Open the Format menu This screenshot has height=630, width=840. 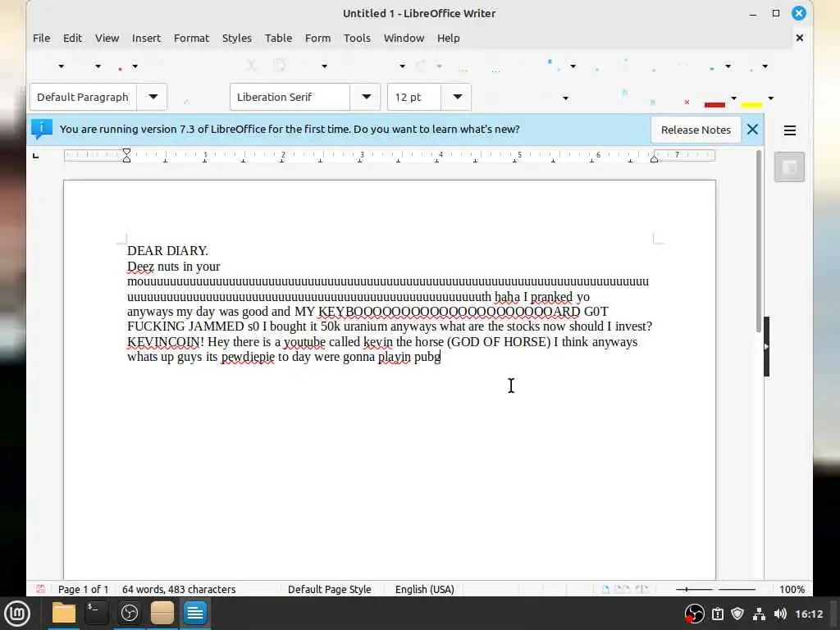click(191, 38)
